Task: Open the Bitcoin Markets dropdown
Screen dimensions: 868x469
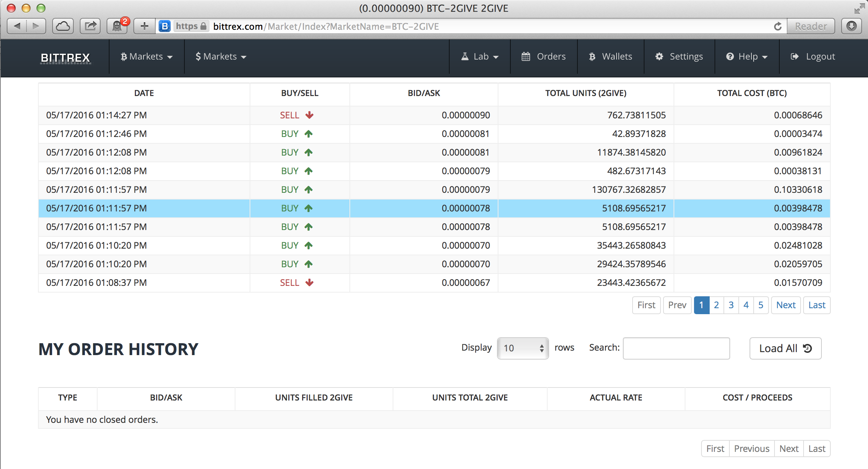Action: [x=147, y=57]
